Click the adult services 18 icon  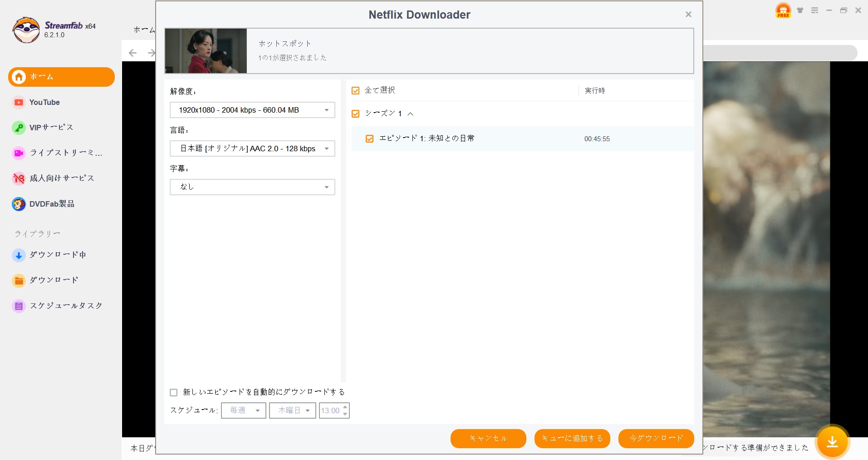point(19,179)
